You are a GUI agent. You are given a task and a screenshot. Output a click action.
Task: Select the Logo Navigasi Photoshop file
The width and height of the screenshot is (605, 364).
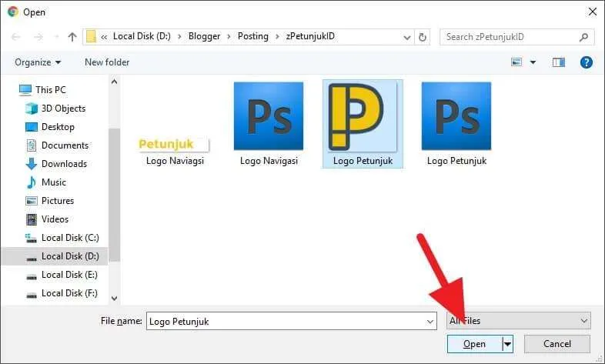click(x=269, y=124)
